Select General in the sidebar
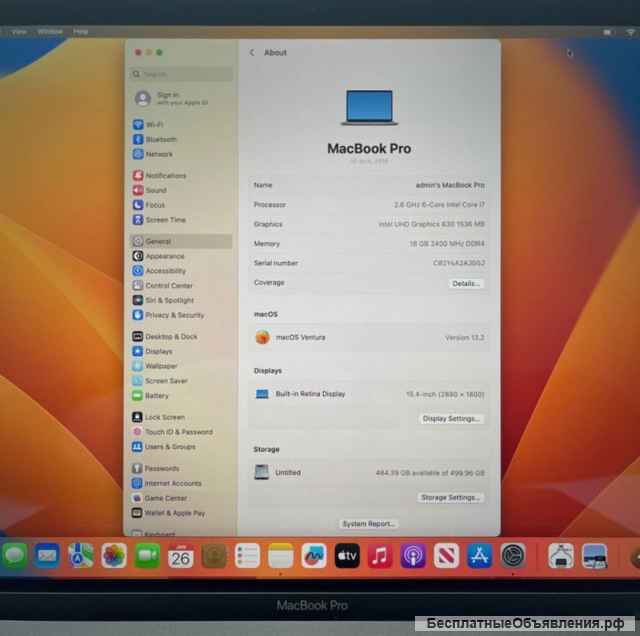 coord(180,241)
